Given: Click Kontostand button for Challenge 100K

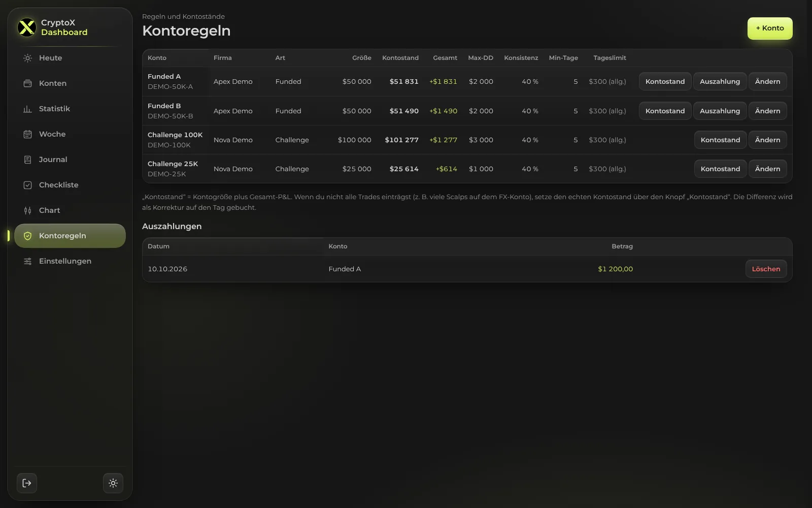Looking at the screenshot, I should coord(720,140).
